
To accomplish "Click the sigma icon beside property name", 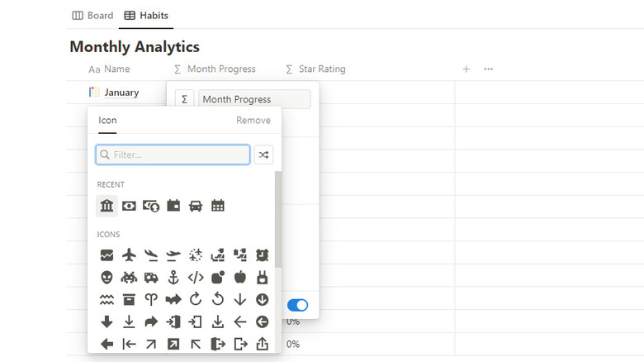I will click(184, 99).
